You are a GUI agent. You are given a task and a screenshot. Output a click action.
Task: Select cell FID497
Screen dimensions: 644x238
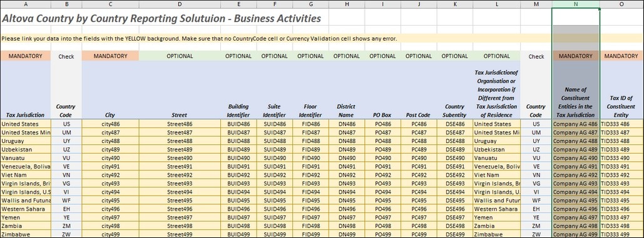310,217
